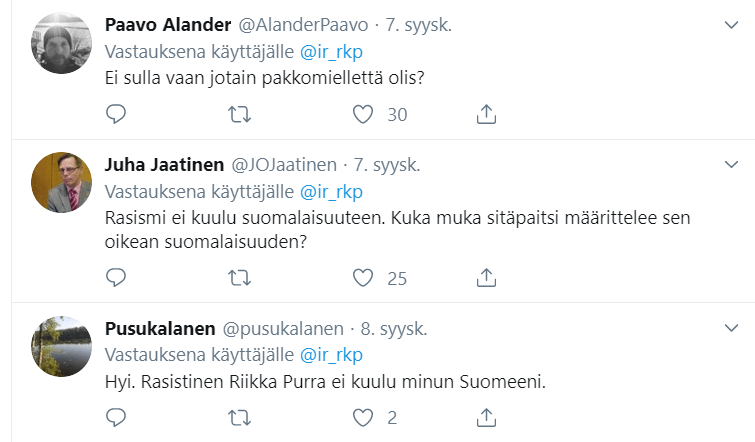Like Pusukalanen's tweet

tap(363, 416)
